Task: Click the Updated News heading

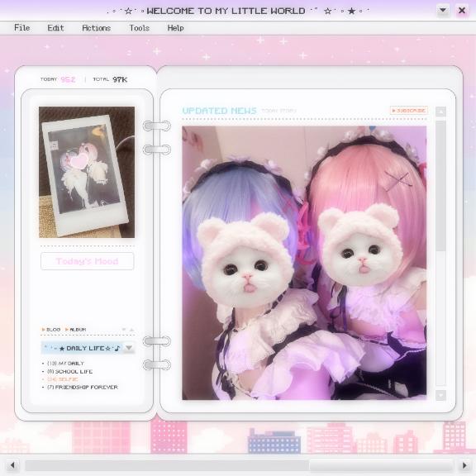Action: point(220,111)
